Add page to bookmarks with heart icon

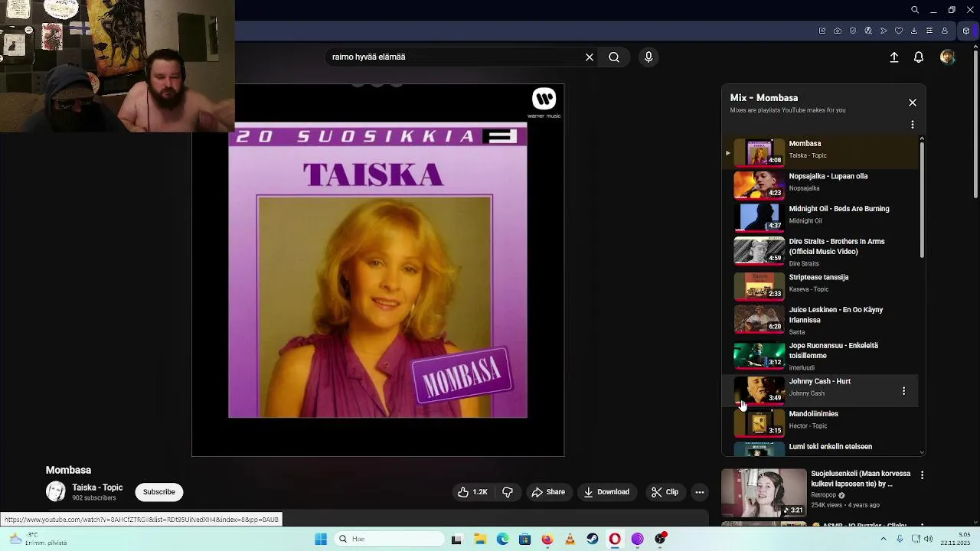point(899,31)
